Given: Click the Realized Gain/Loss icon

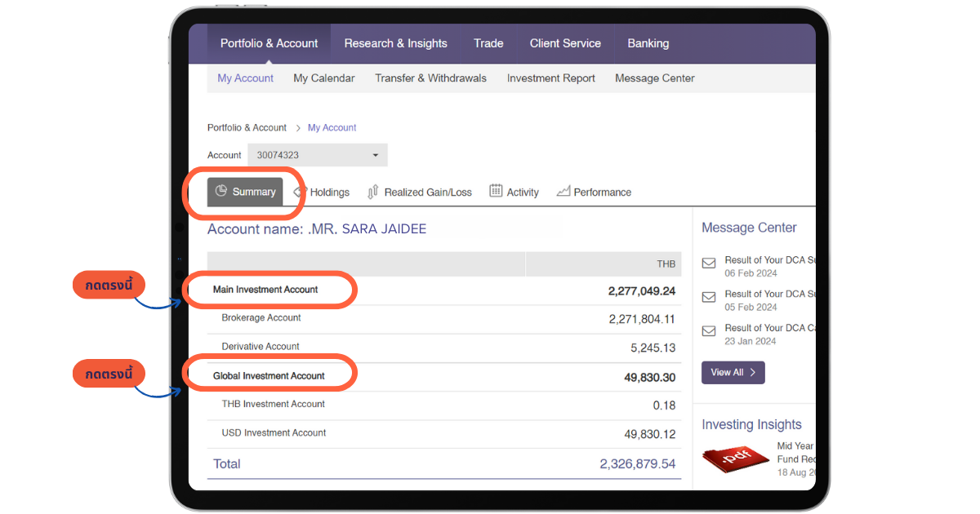Looking at the screenshot, I should tap(373, 192).
